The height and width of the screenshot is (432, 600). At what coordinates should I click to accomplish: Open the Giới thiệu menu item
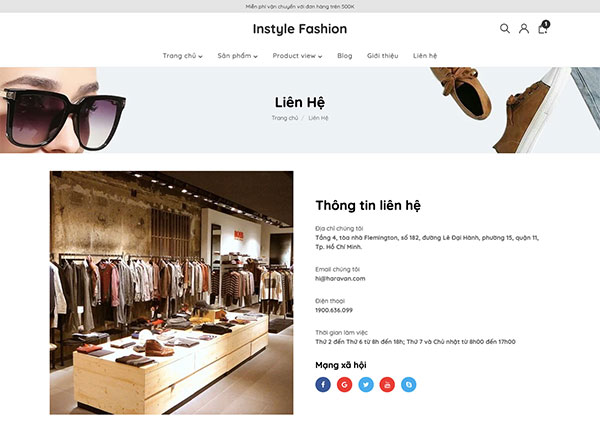[383, 55]
